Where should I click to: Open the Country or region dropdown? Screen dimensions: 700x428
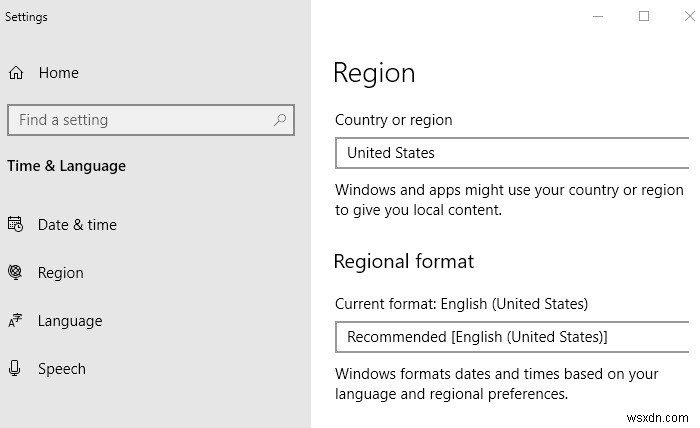(x=512, y=153)
